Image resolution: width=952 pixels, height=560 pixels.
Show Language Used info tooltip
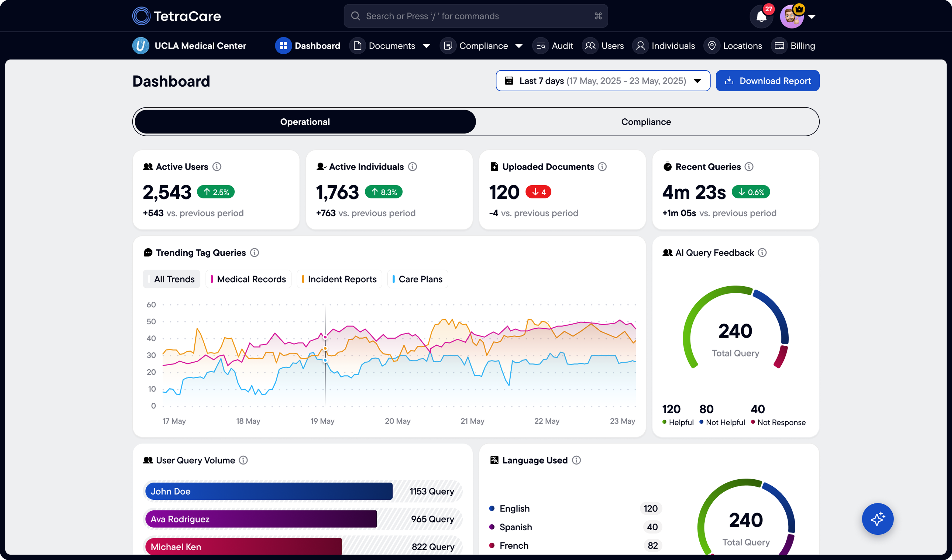click(x=576, y=460)
